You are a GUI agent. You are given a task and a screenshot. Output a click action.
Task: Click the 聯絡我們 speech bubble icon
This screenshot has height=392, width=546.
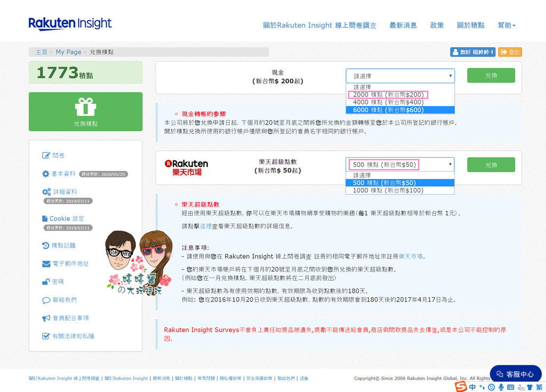(46, 300)
